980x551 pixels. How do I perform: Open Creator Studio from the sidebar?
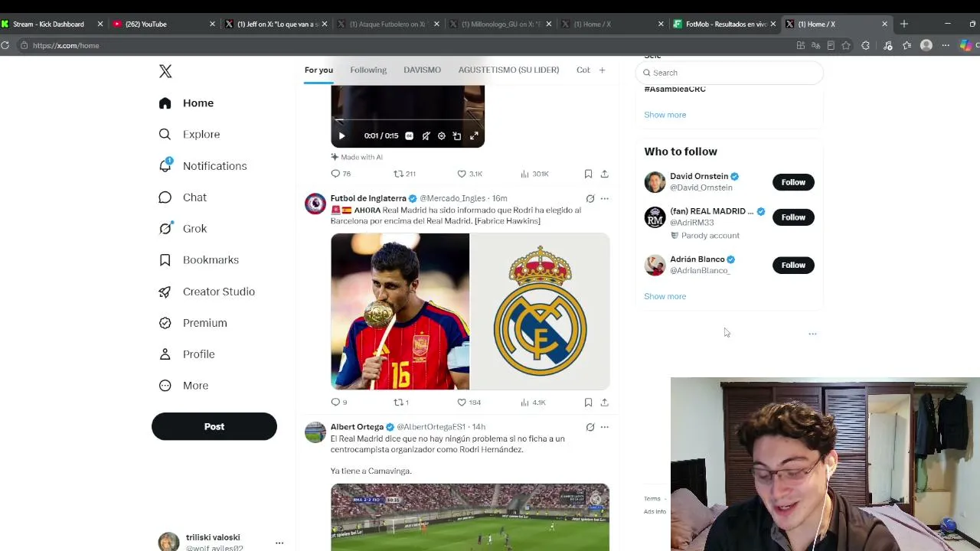206,292
